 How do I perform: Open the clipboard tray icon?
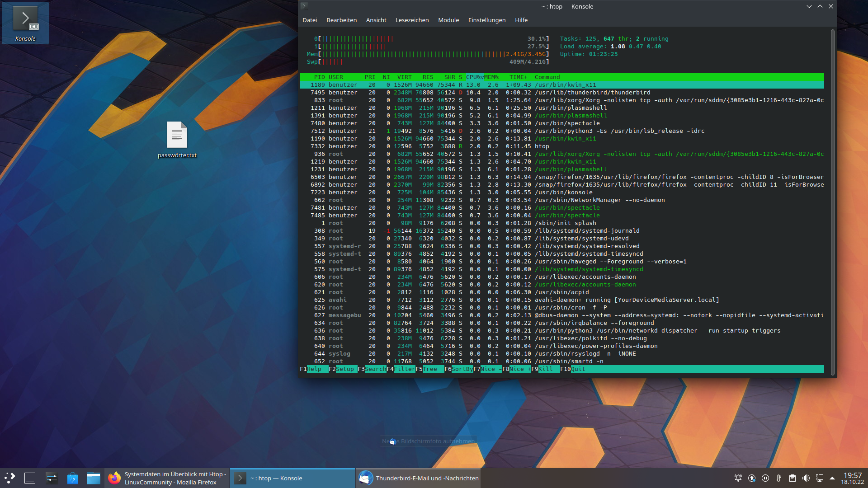[793, 478]
